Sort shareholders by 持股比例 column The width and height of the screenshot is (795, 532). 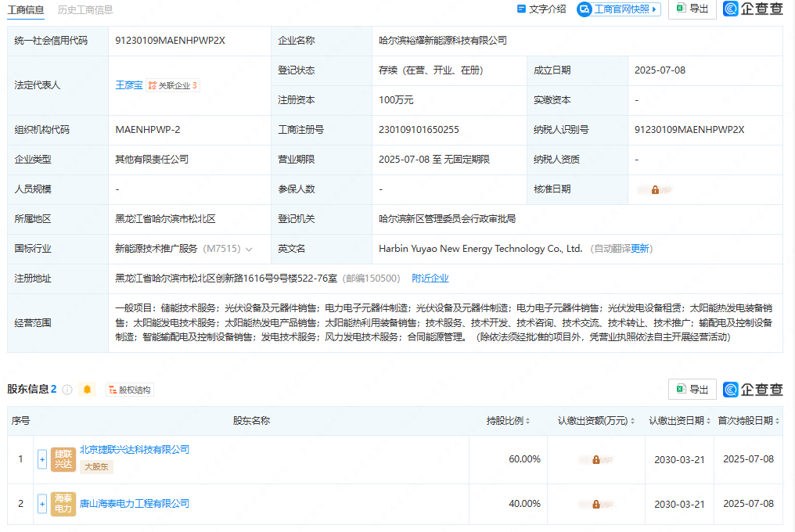click(x=508, y=421)
